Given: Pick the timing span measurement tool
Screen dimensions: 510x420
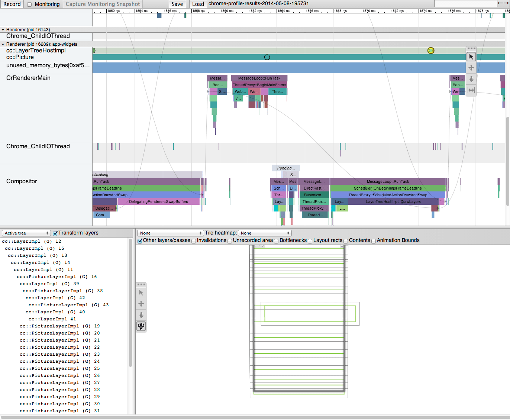Looking at the screenshot, I should pyautogui.click(x=471, y=90).
